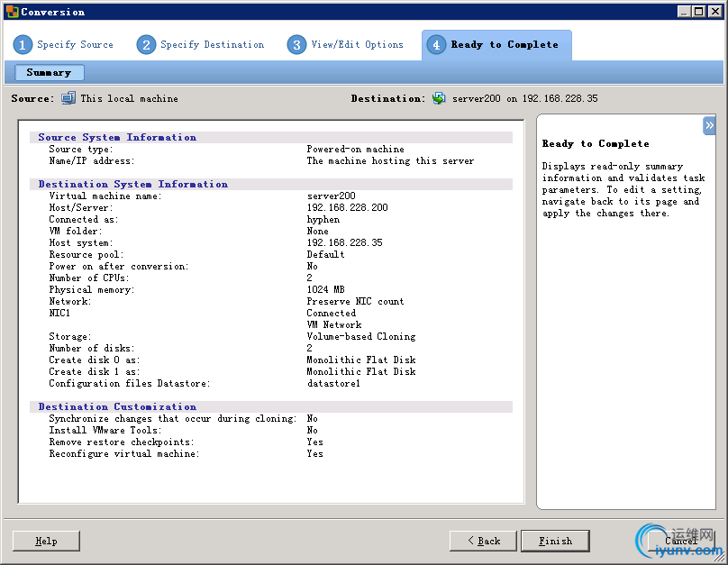The image size is (728, 565).
Task: Click the local machine computer icon
Action: tap(68, 98)
